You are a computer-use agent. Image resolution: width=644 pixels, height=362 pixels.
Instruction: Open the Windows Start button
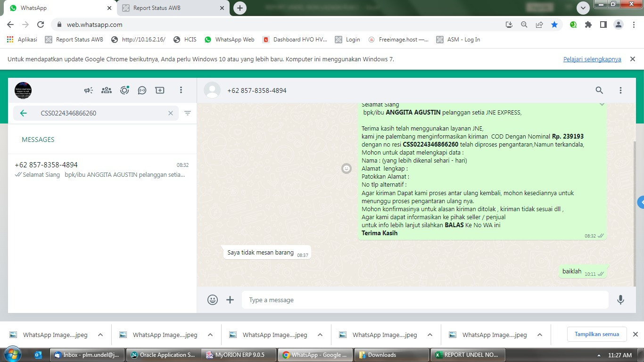[12, 355]
